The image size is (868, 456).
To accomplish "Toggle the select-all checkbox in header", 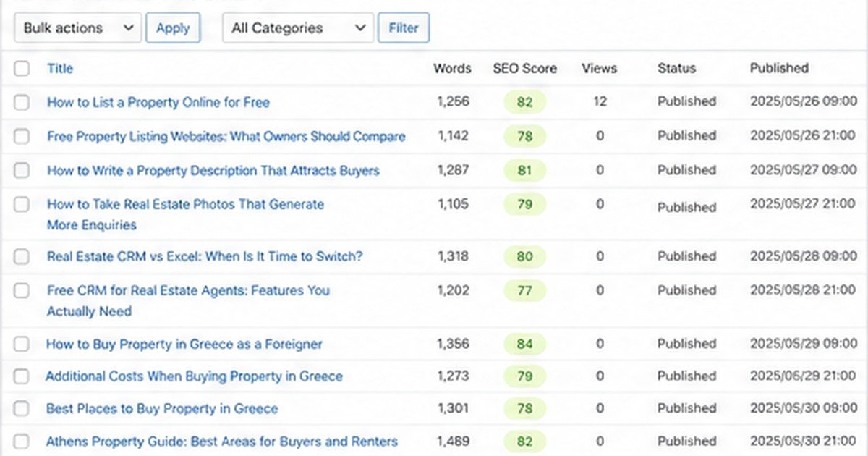I will pyautogui.click(x=22, y=69).
